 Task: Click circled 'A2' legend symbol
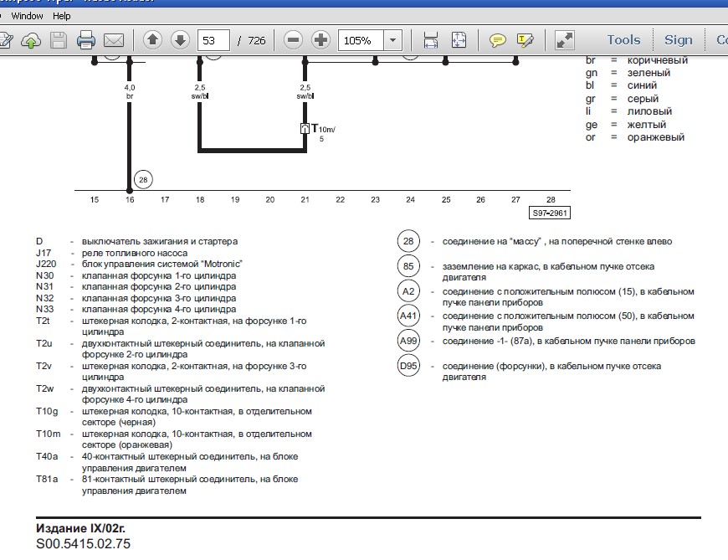tap(408, 291)
